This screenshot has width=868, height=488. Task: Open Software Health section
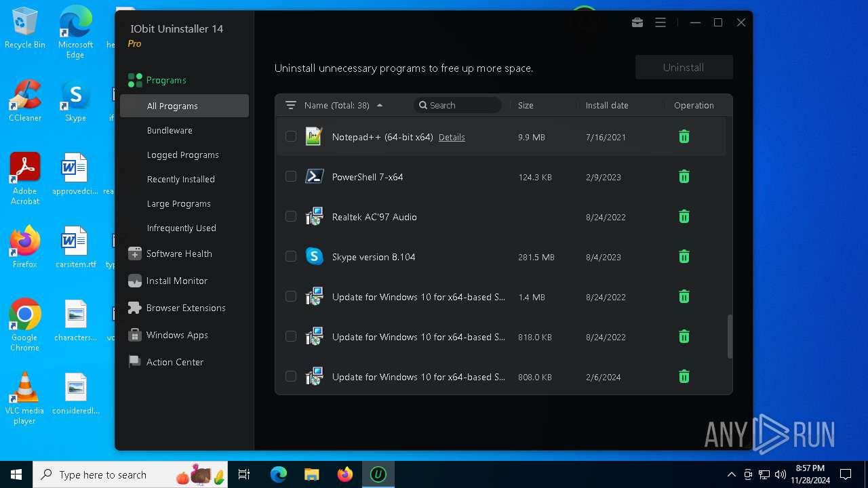point(170,253)
